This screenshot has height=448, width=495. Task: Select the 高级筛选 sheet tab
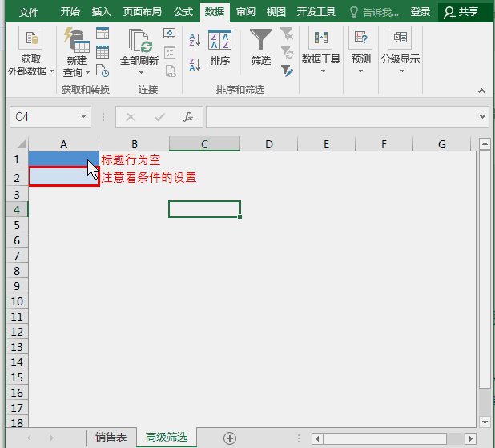[167, 438]
